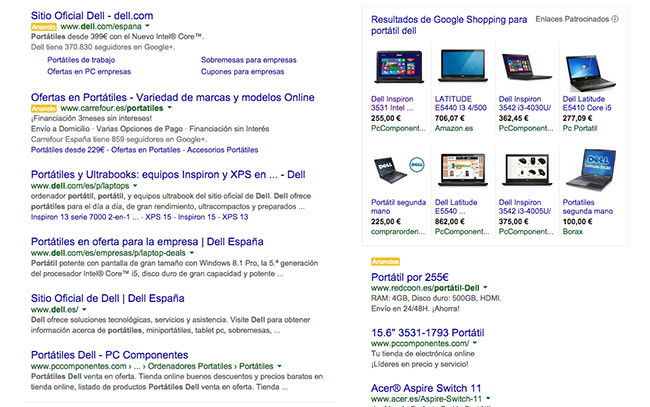Open the 'Sitio Oficial Dell - dell.com' ad link
Image resolution: width=650 pixels, height=407 pixels.
pos(92,16)
